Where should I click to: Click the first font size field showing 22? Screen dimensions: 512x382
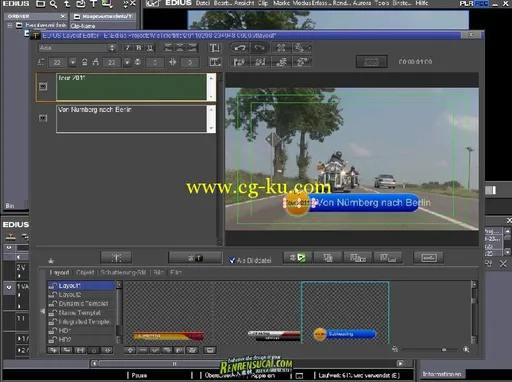click(57, 62)
